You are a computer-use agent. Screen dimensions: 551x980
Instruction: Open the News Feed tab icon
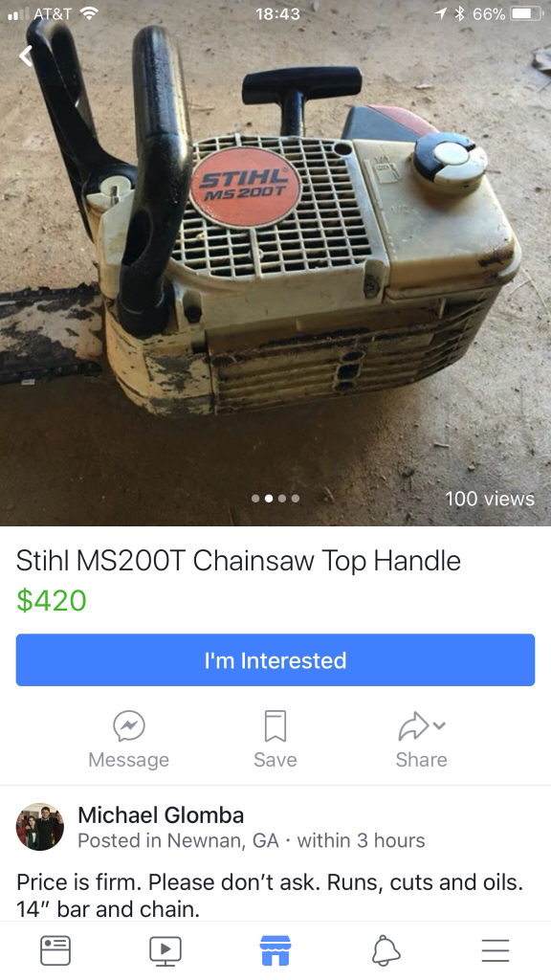click(x=55, y=950)
